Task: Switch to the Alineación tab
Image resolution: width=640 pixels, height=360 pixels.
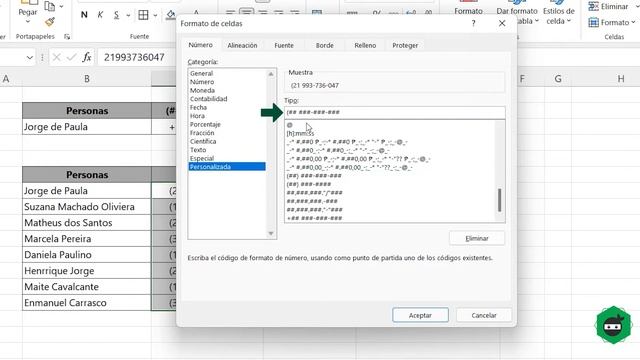Action: 242,45
